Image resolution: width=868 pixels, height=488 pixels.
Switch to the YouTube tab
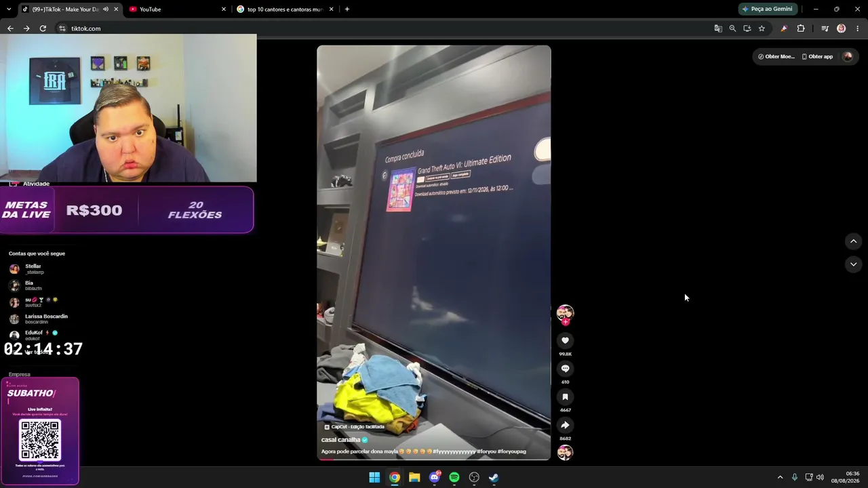178,9
